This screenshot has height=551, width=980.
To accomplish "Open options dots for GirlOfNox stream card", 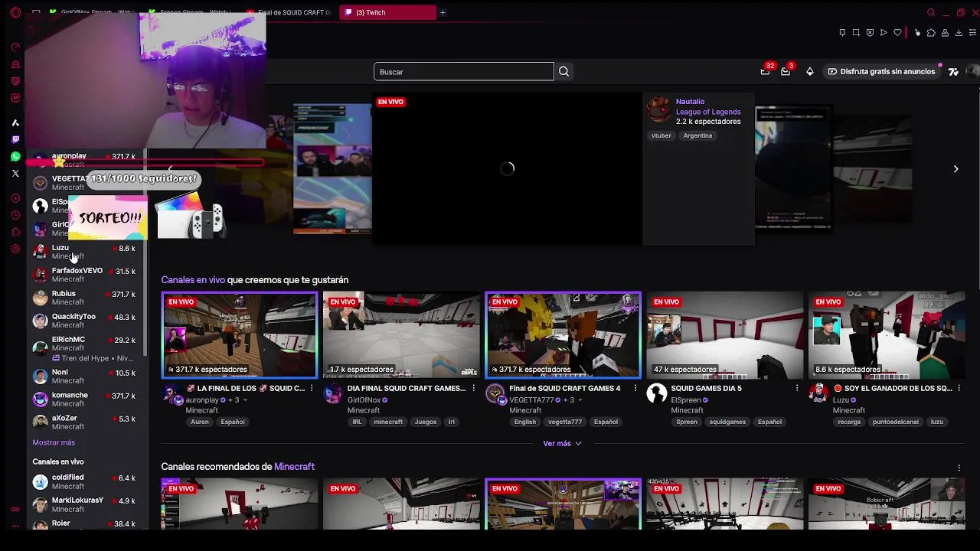I will [x=473, y=389].
